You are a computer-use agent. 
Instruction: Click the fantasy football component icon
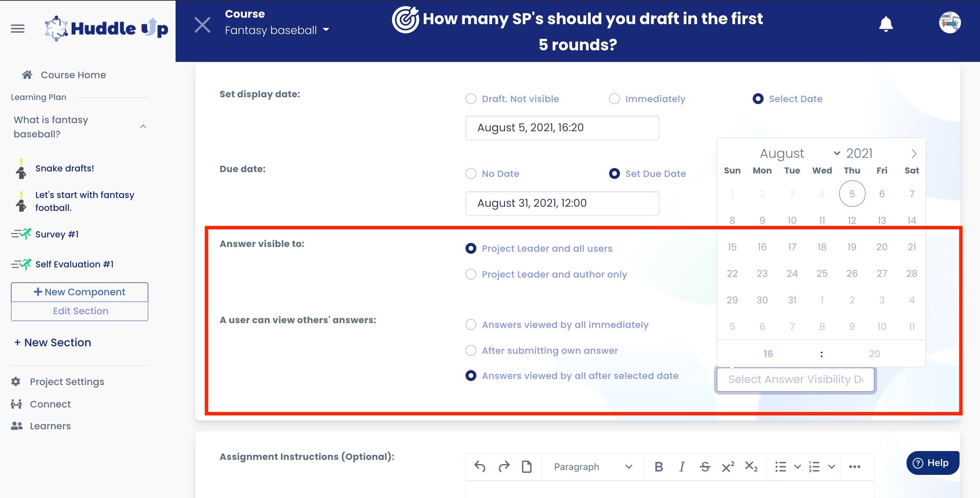pos(21,201)
